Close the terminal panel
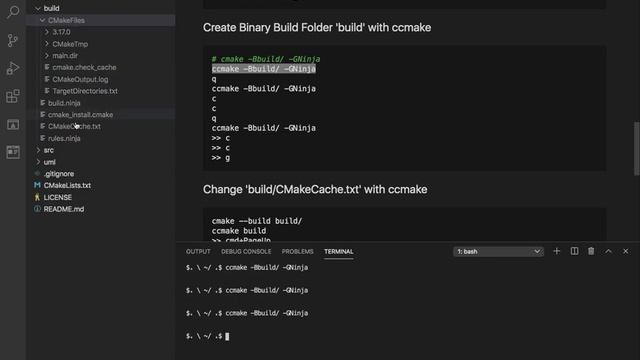The width and height of the screenshot is (640, 360). pos(626,251)
